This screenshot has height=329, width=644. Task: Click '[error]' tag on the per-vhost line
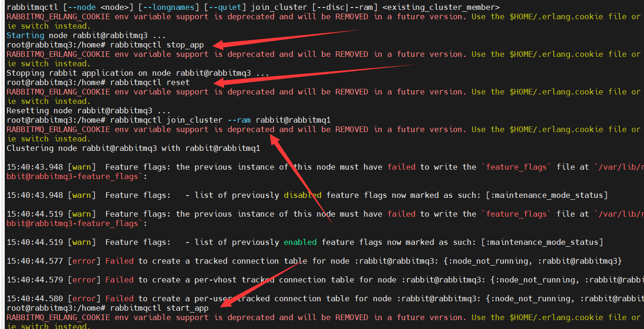[x=84, y=280]
